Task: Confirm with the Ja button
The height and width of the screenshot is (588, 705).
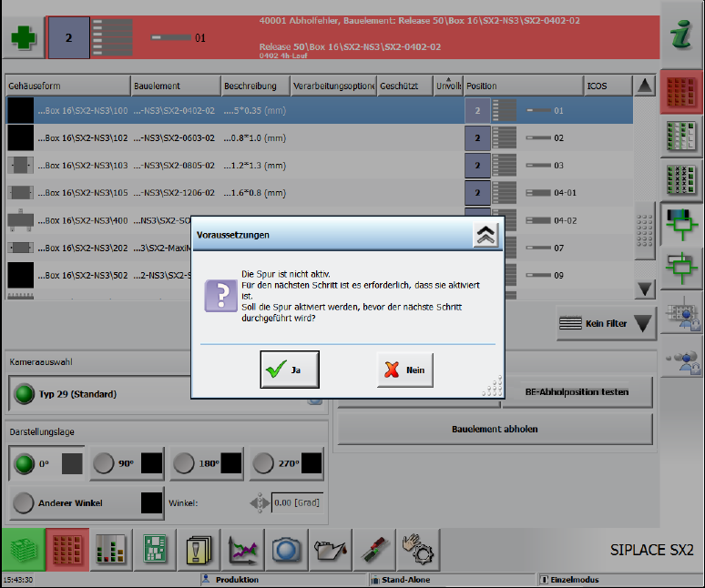Action: pos(290,370)
